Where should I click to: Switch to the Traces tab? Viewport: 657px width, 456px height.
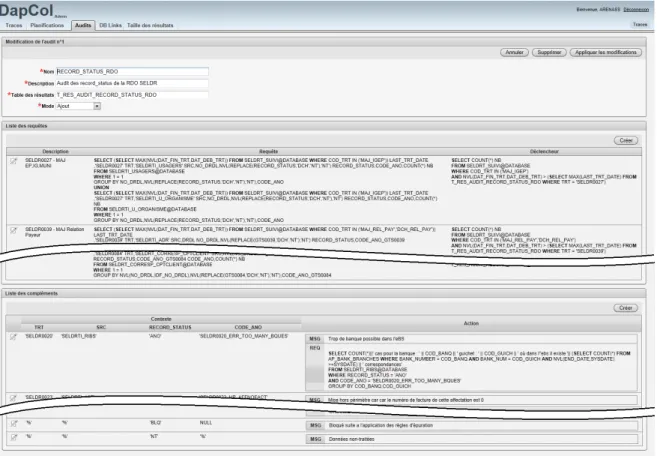tap(14, 25)
